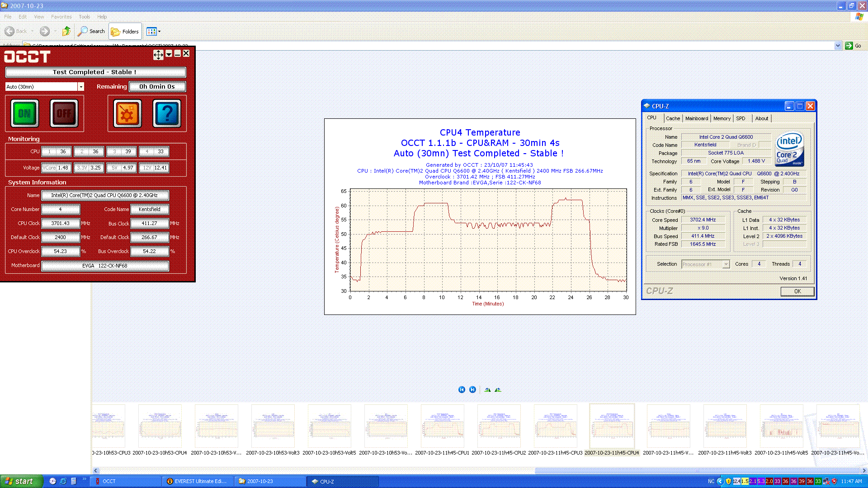Open OCCT help with the blue question mark
This screenshot has height=488, width=868.
coord(167,113)
